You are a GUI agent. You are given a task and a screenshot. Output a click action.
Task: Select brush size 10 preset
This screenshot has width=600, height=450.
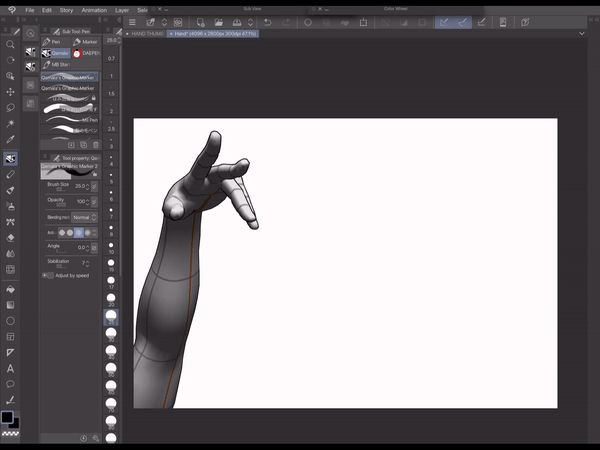(111, 247)
